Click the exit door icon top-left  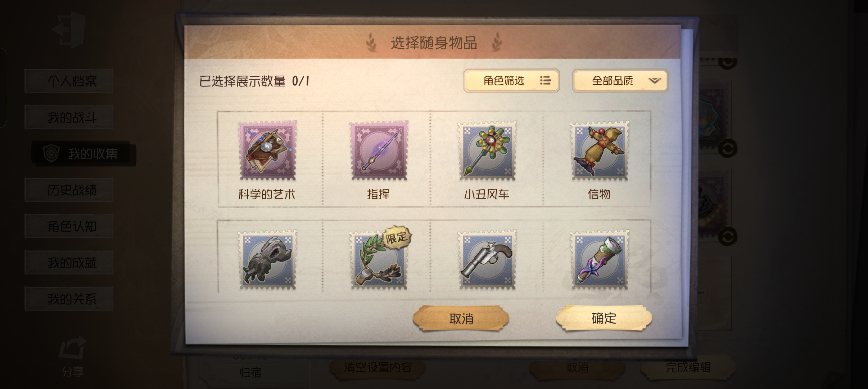click(x=68, y=30)
